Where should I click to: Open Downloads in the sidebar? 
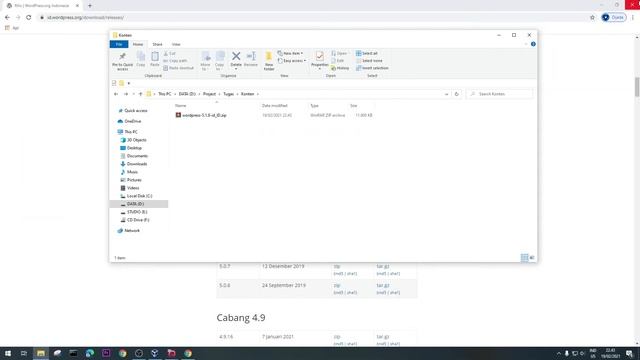click(x=137, y=164)
